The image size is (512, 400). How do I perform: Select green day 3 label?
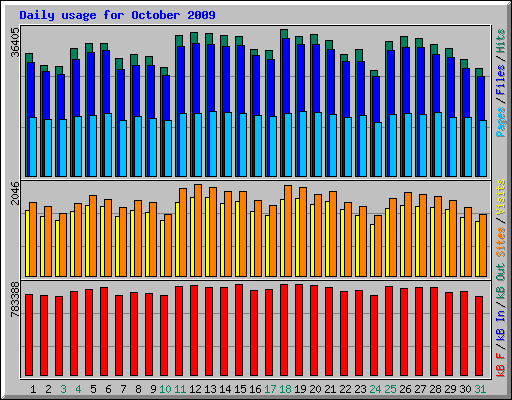(63, 389)
